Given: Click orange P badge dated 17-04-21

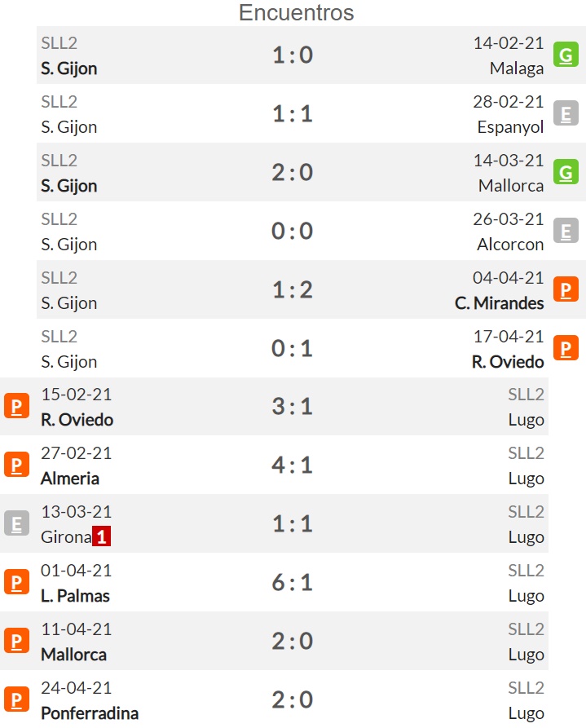Looking at the screenshot, I should tap(566, 348).
